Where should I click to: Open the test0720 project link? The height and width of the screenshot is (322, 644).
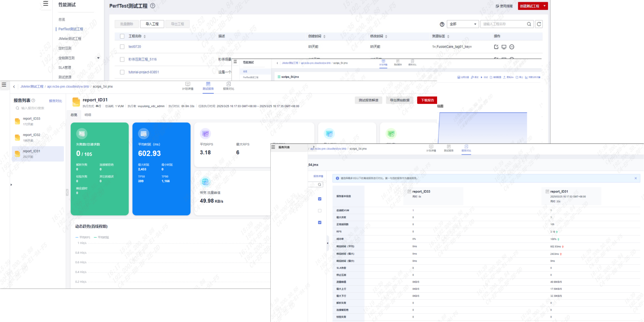135,47
